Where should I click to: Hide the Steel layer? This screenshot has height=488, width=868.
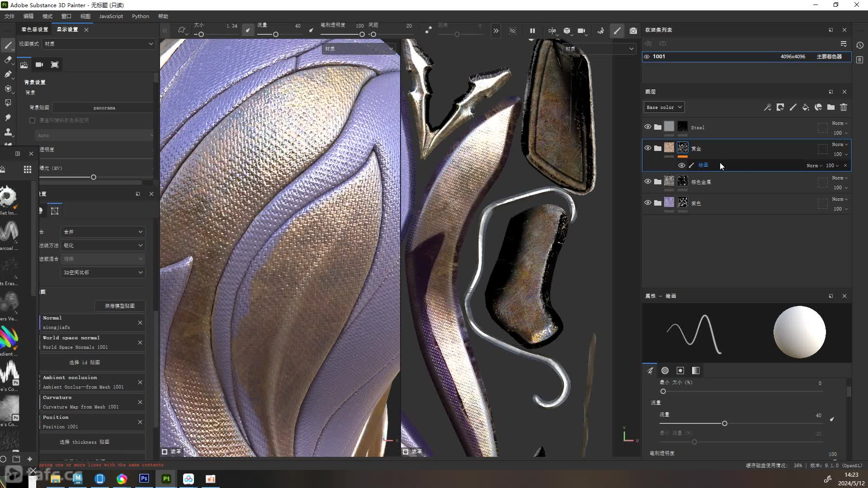[x=648, y=127]
